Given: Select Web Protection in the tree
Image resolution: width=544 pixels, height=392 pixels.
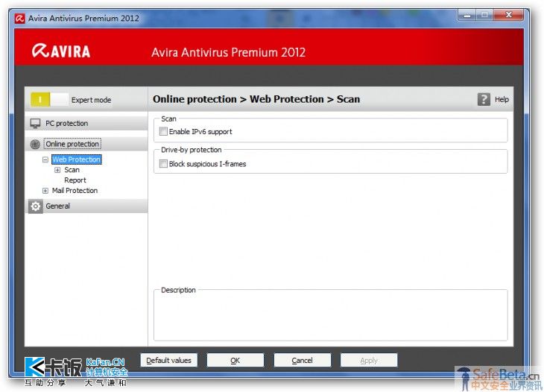Looking at the screenshot, I should (77, 159).
